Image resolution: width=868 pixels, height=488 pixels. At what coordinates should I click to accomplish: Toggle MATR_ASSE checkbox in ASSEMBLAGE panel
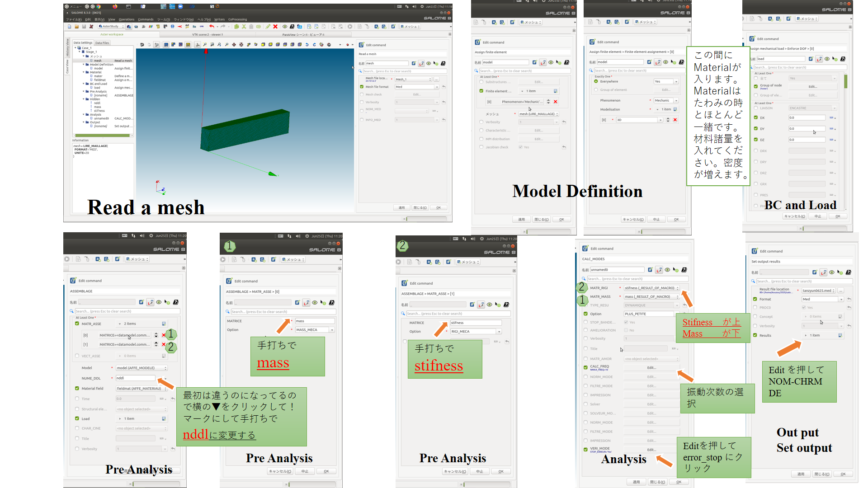(x=77, y=324)
